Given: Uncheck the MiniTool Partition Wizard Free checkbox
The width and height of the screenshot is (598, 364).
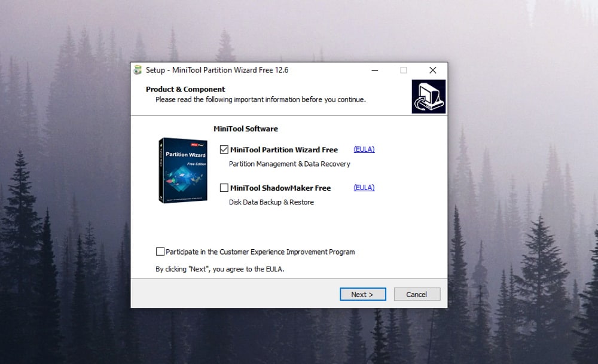Looking at the screenshot, I should [x=224, y=150].
